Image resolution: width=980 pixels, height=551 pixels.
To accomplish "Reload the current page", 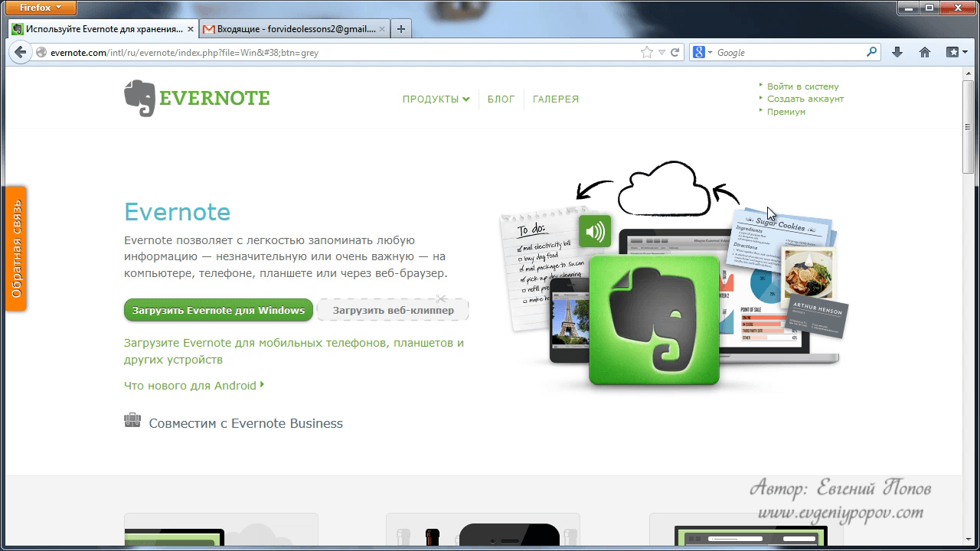I will tap(675, 53).
